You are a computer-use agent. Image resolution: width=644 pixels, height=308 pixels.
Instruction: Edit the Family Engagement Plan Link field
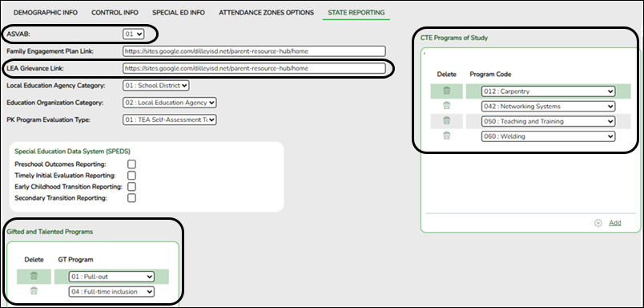tap(254, 51)
